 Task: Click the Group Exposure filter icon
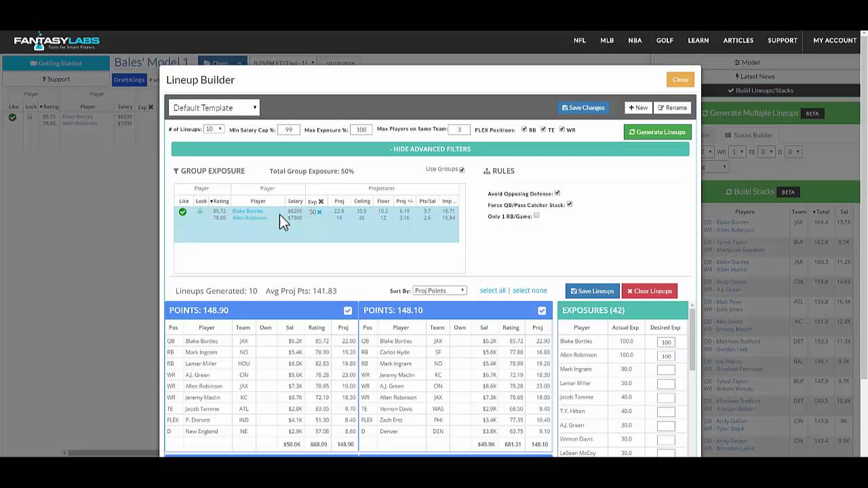[176, 171]
